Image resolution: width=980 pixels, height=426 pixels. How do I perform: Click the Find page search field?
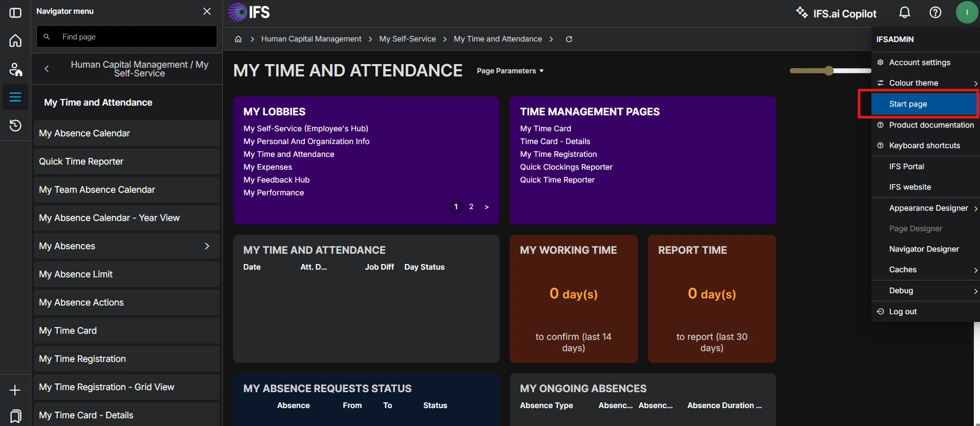click(133, 37)
